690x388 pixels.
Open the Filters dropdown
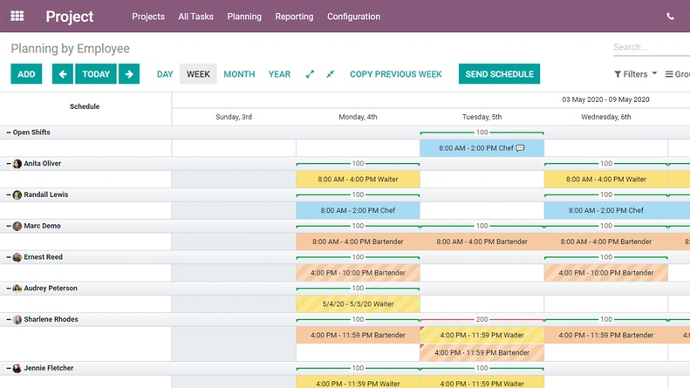[635, 74]
